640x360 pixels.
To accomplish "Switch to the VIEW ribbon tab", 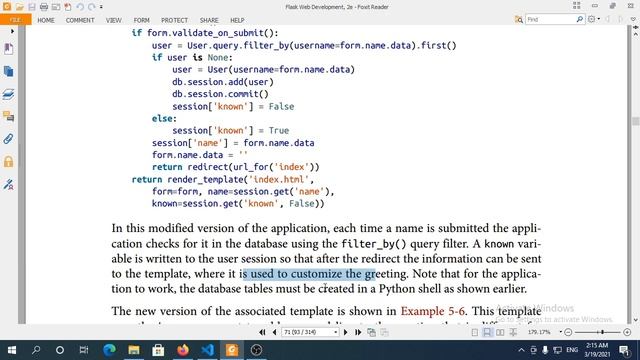I will click(x=113, y=20).
